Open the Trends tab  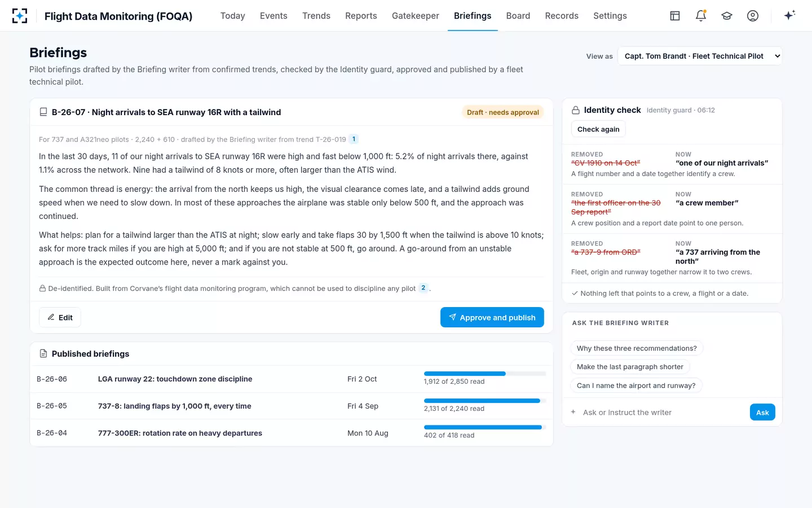click(x=316, y=16)
